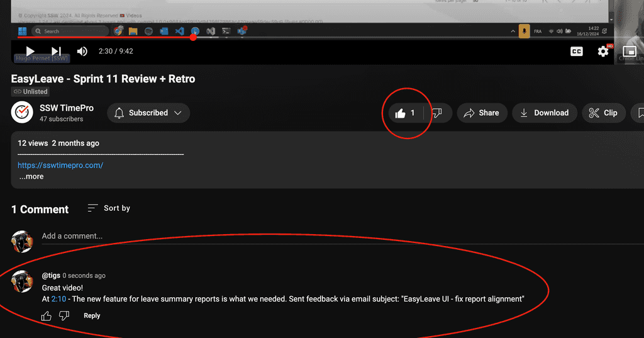Skip to next video
This screenshot has width=644, height=338.
click(56, 52)
